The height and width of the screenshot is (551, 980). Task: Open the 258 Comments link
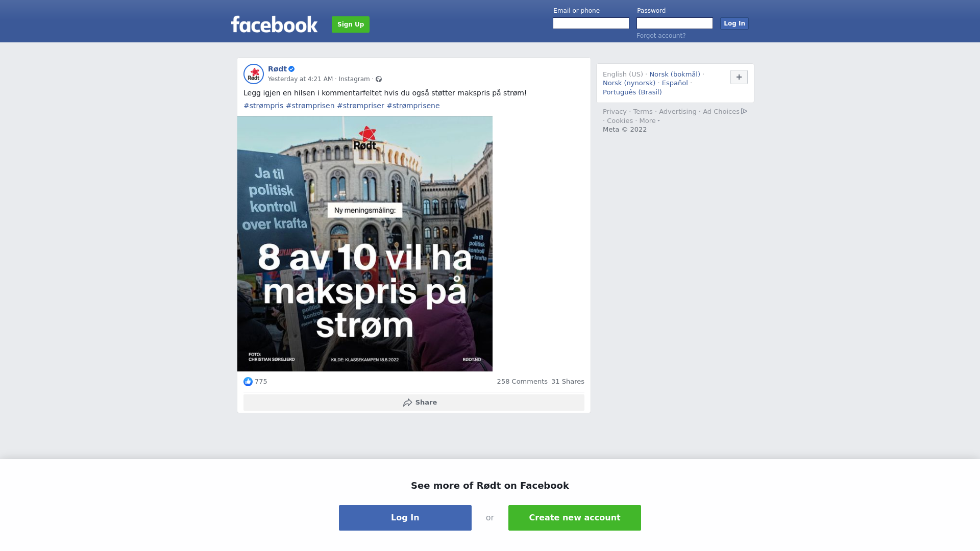click(522, 382)
